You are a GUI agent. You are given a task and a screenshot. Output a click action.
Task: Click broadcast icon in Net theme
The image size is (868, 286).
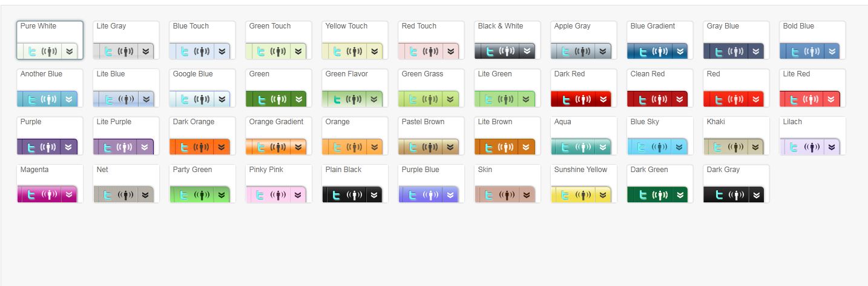coord(125,195)
